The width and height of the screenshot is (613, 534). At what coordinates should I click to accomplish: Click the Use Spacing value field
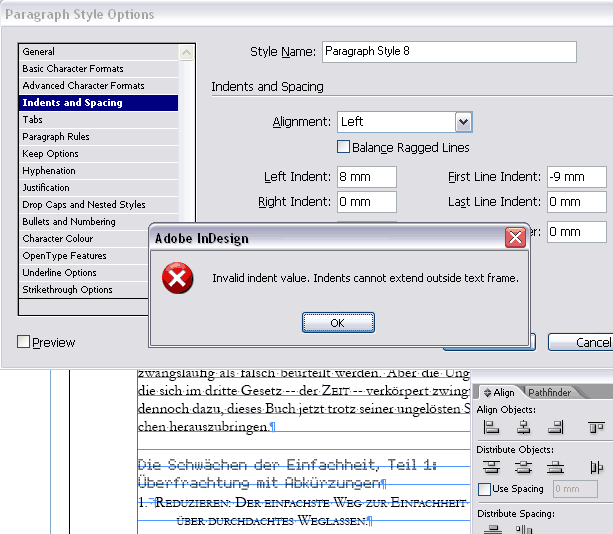[x=575, y=489]
